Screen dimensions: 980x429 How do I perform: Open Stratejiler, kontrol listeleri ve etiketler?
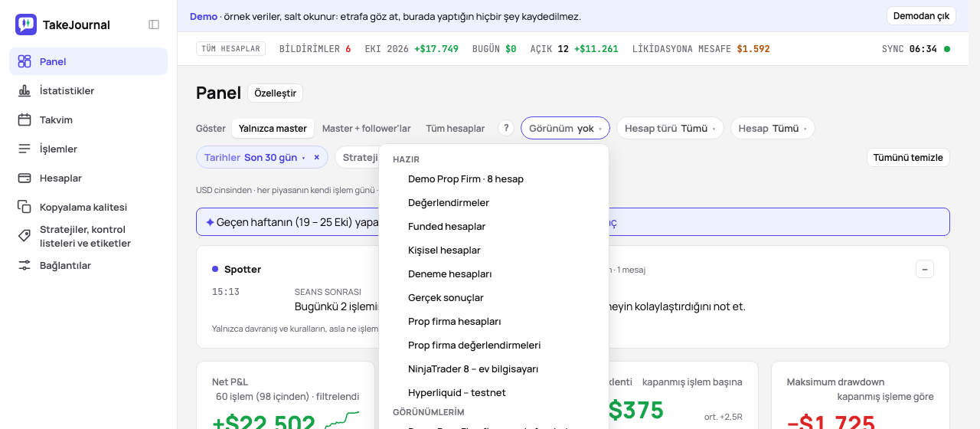pyautogui.click(x=88, y=236)
